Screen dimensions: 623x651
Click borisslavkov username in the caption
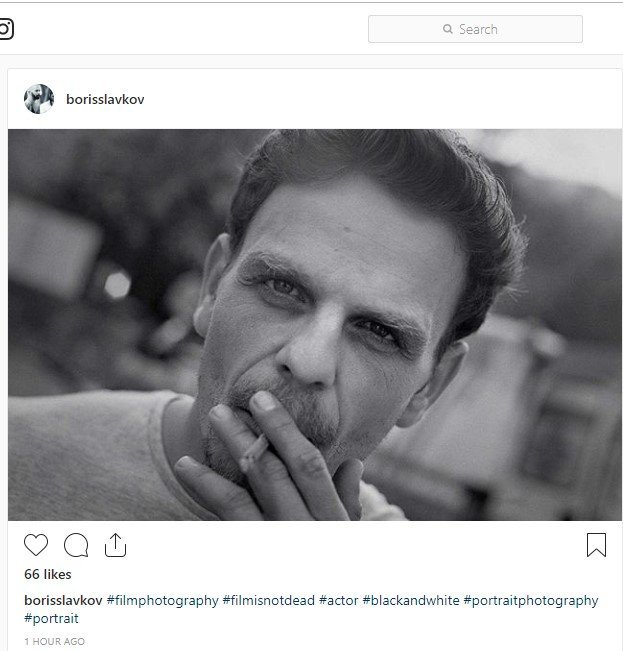pyautogui.click(x=63, y=601)
